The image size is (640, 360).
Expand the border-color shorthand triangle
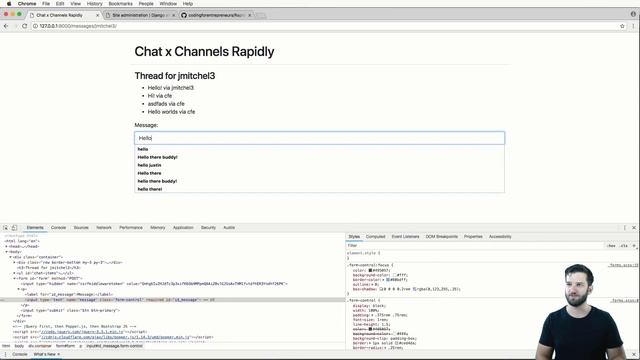pos(383,280)
